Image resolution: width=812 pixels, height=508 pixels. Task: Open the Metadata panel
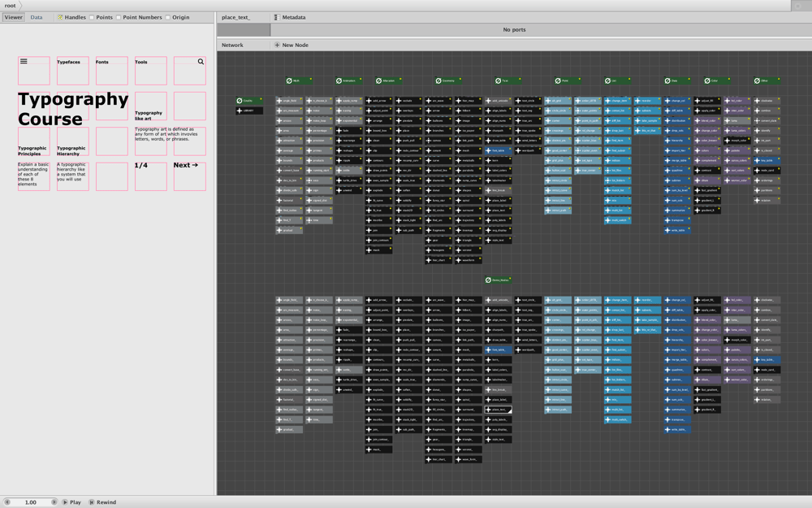(x=290, y=17)
